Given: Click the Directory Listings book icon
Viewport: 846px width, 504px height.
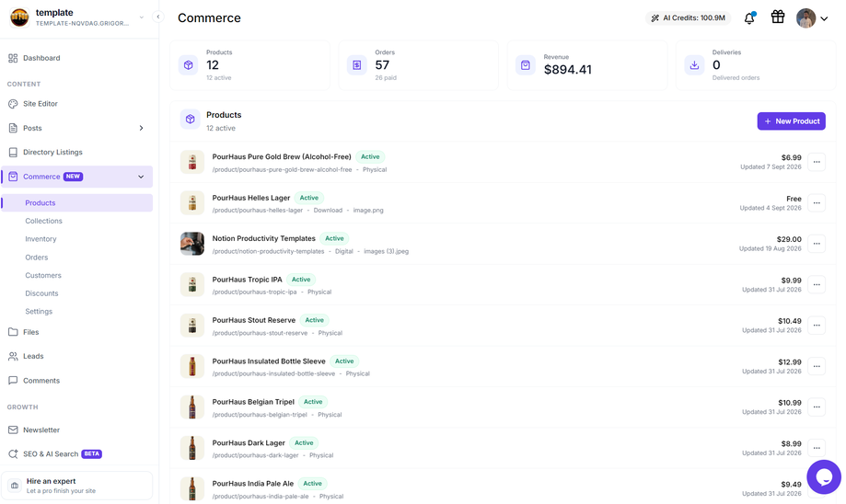Looking at the screenshot, I should (13, 152).
